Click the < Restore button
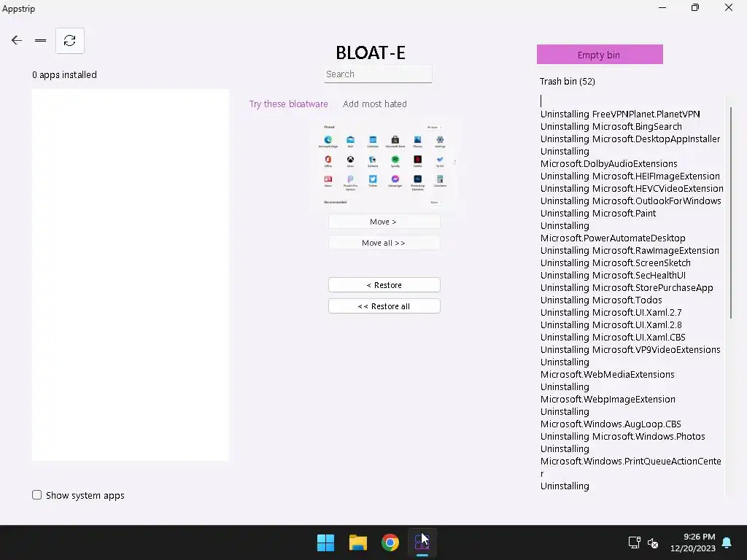747x560 pixels. (384, 285)
